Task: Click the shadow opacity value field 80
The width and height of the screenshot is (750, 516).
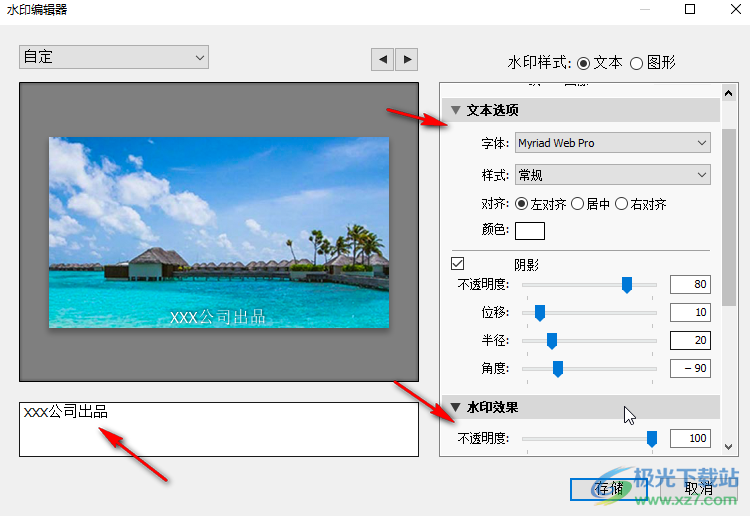Action: 690,285
